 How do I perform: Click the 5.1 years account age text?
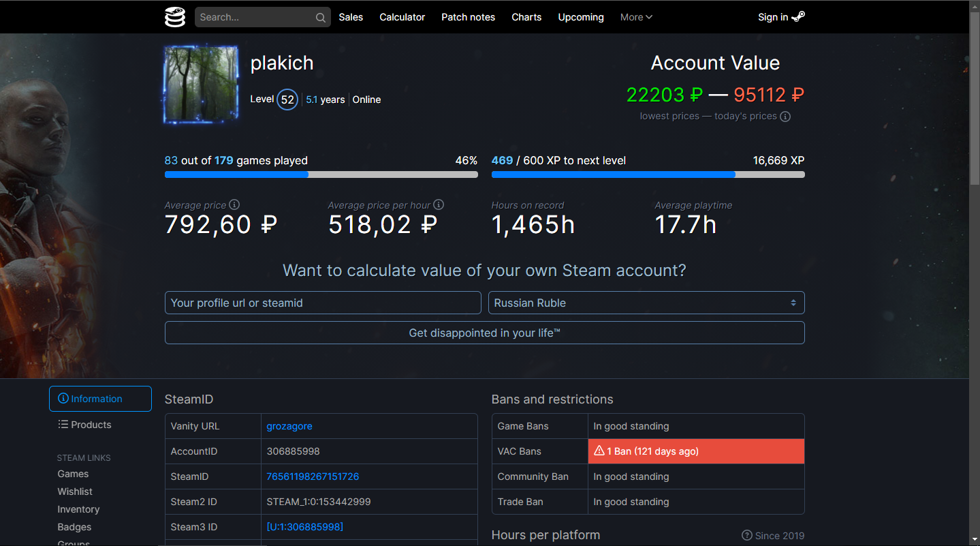click(326, 100)
